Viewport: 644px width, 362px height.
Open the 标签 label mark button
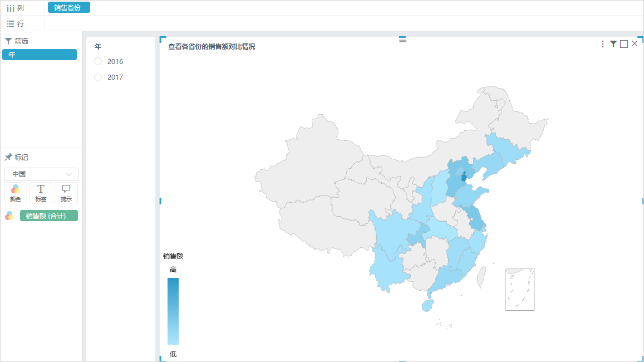click(x=41, y=193)
